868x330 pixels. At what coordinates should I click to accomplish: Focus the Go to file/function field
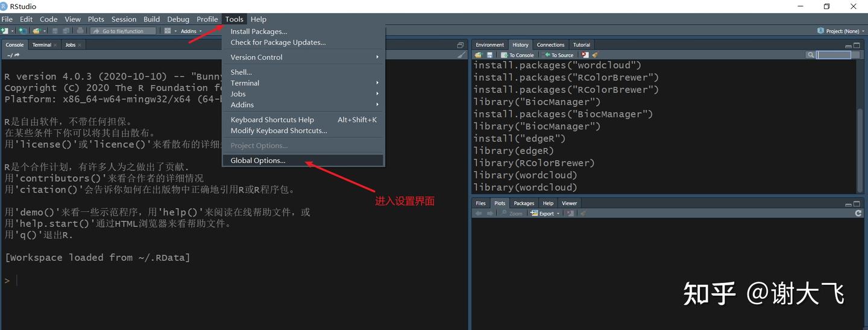point(123,31)
